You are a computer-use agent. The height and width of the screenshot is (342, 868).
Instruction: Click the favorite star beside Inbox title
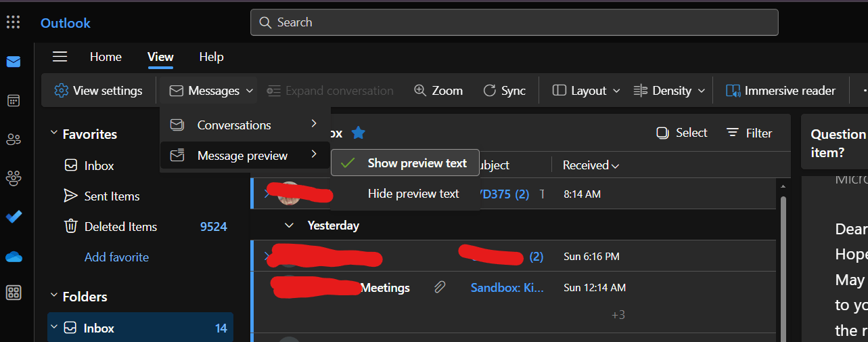point(359,133)
